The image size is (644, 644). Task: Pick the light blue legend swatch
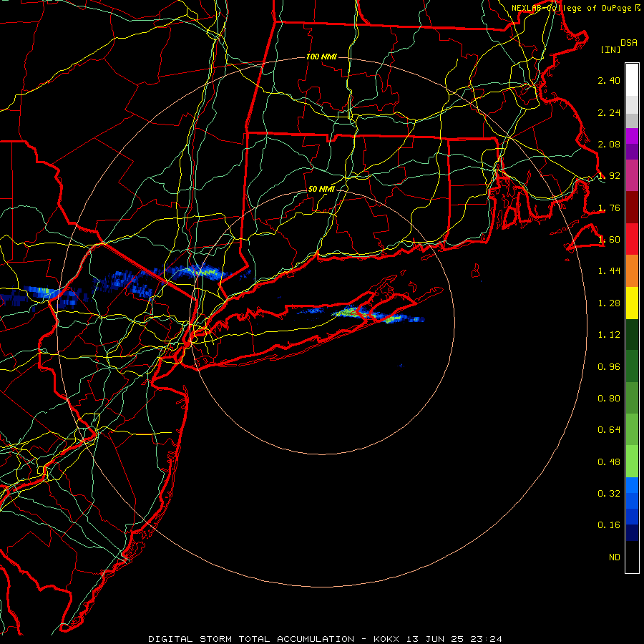point(632,485)
